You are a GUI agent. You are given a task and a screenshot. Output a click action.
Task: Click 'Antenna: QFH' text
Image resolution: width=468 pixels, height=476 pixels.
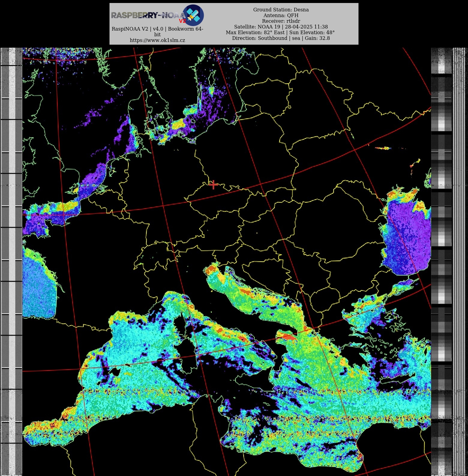(281, 15)
